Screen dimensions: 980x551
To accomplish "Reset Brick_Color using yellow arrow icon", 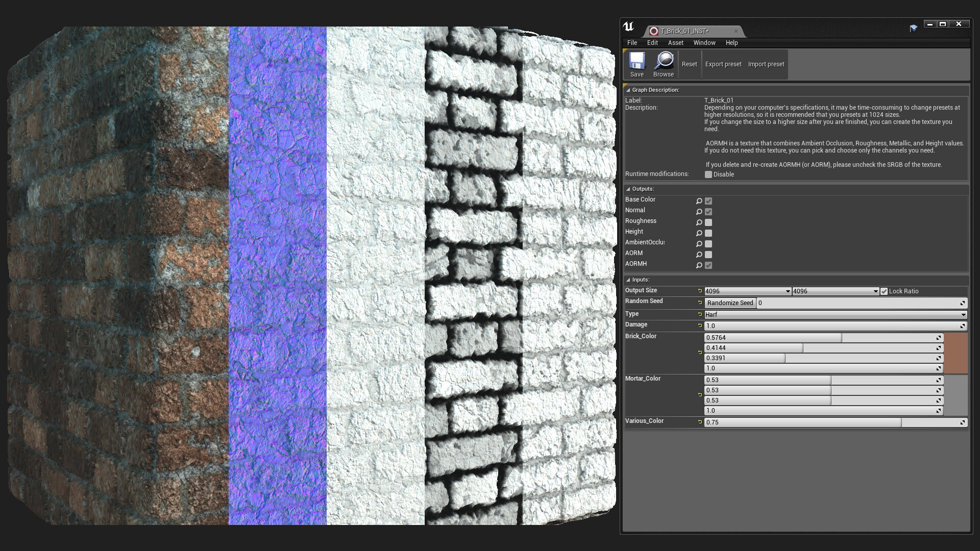I will click(x=700, y=352).
